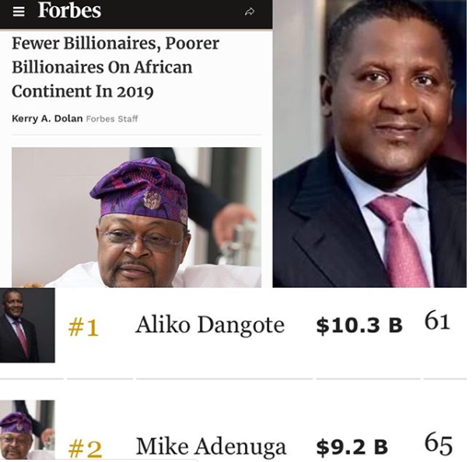This screenshot has width=476, height=462.
Task: Click thumbnail beside the #1 ranking
Action: (27, 325)
